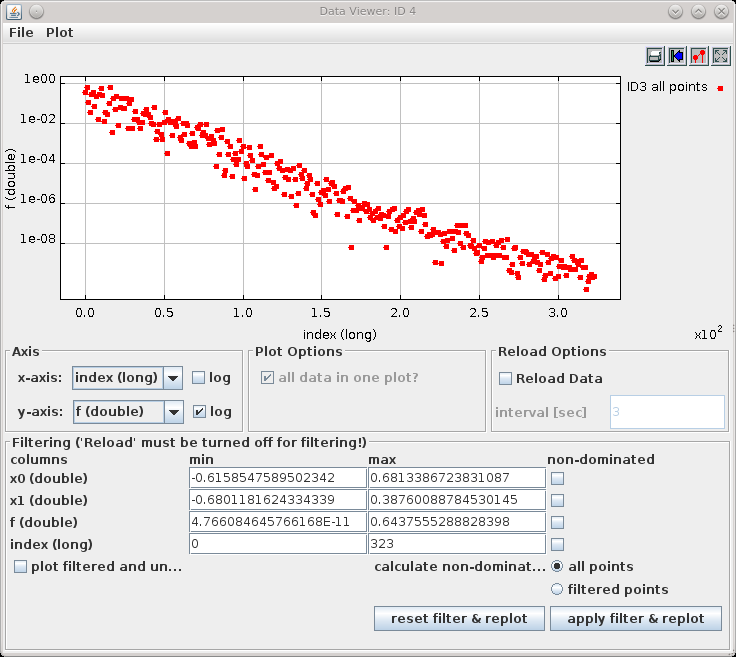Click the 'ID3 all points' legend text
The height and width of the screenshot is (657, 736).
[x=667, y=87]
